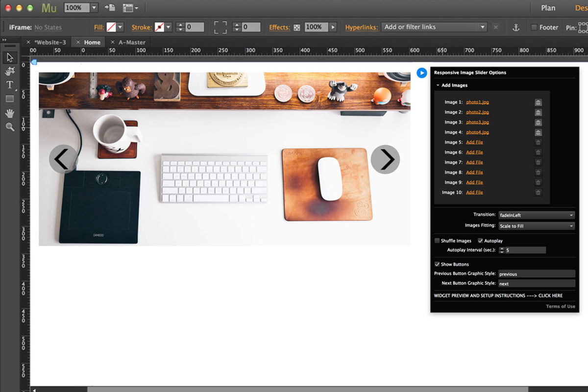Click the Pin position grid icon
The image size is (588, 392).
coord(584,27)
